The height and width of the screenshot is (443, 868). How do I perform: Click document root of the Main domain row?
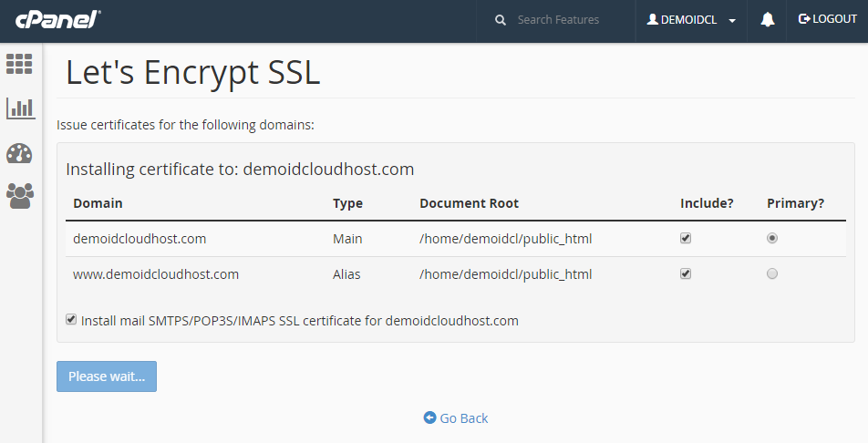pyautogui.click(x=505, y=239)
